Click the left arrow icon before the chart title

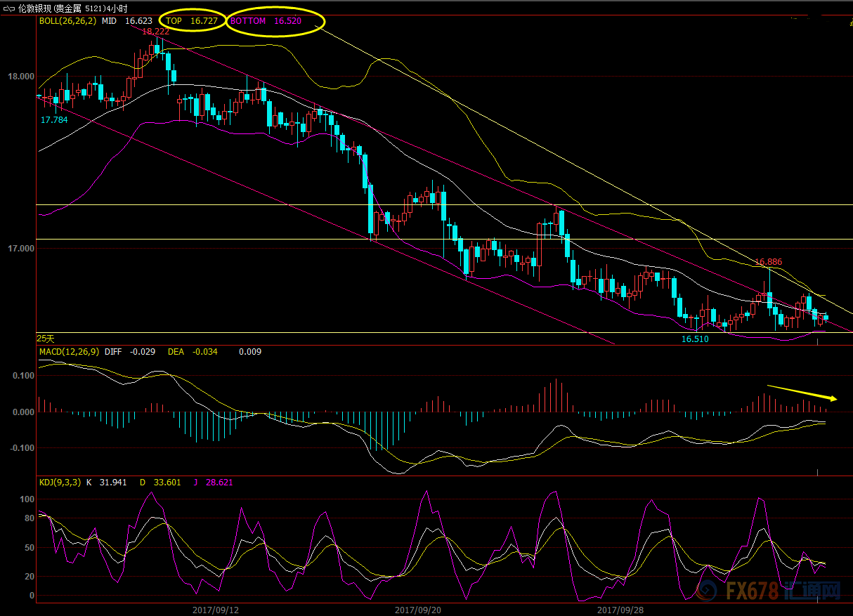(x=6, y=8)
